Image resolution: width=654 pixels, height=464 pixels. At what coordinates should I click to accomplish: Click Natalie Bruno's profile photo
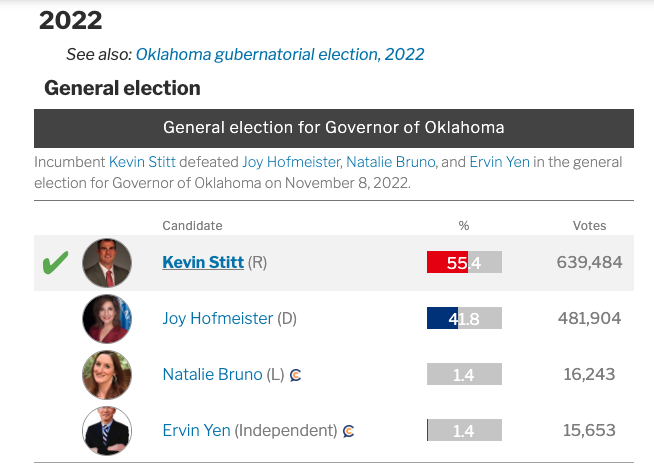107,375
